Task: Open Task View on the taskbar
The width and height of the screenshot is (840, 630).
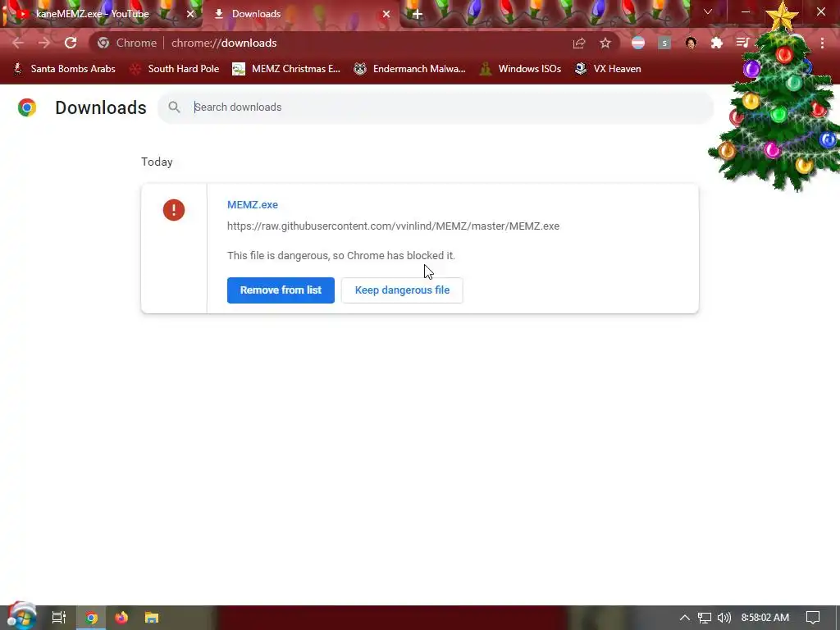Action: click(59, 618)
